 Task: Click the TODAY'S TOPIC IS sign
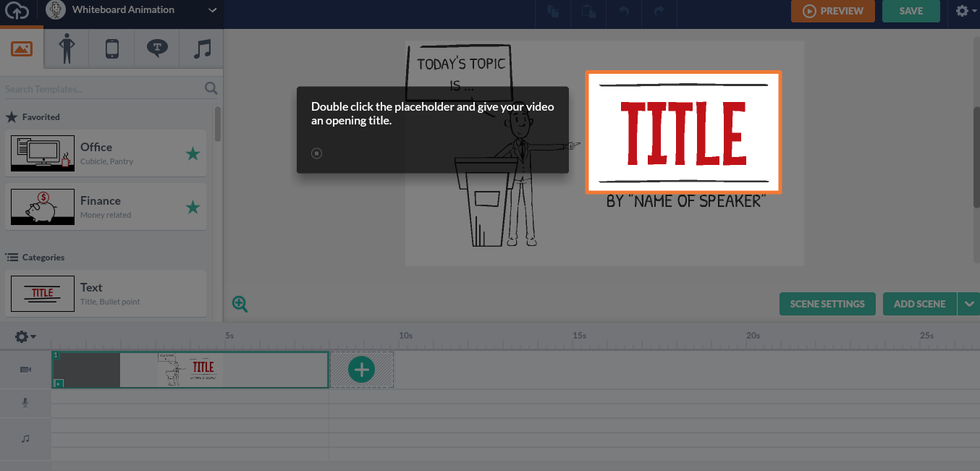pos(459,72)
